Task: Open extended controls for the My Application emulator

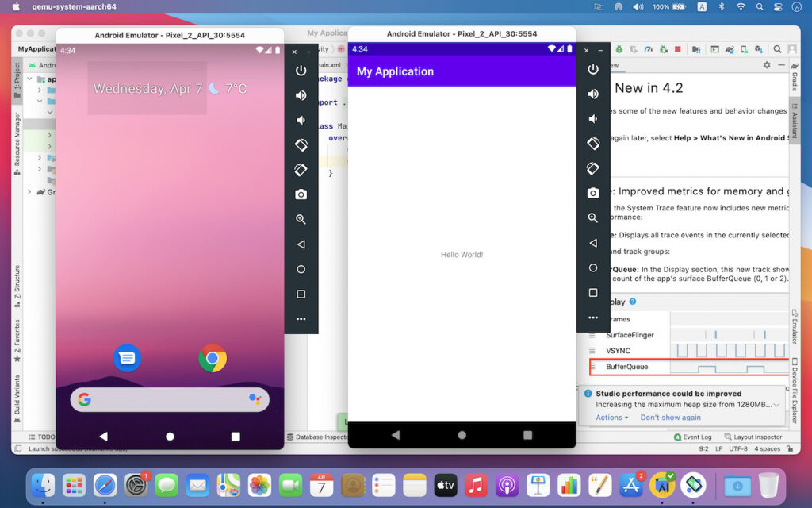Action: 592,317
